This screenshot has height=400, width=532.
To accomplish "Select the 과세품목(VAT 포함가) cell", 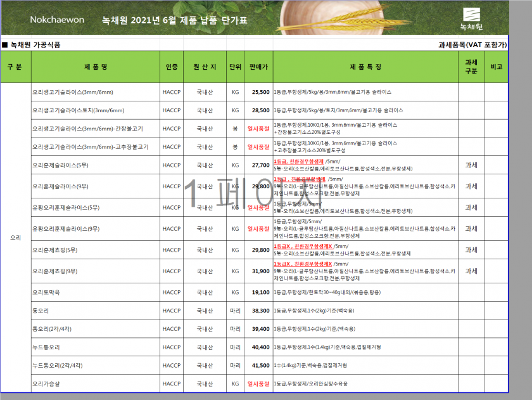I will point(472,45).
